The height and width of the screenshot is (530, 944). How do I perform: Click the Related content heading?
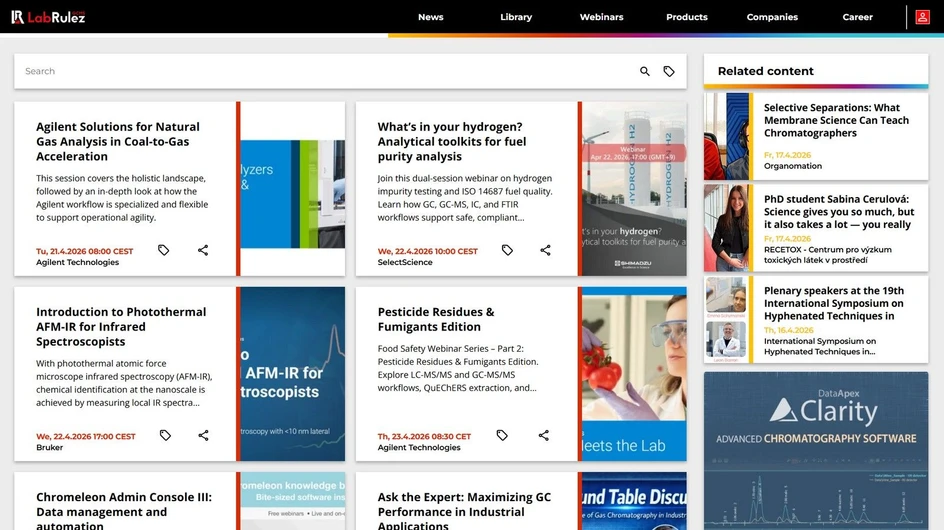(765, 71)
